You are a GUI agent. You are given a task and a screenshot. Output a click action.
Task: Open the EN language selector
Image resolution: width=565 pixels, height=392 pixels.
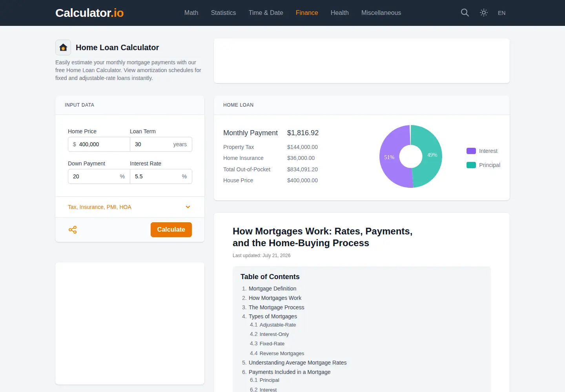(501, 13)
